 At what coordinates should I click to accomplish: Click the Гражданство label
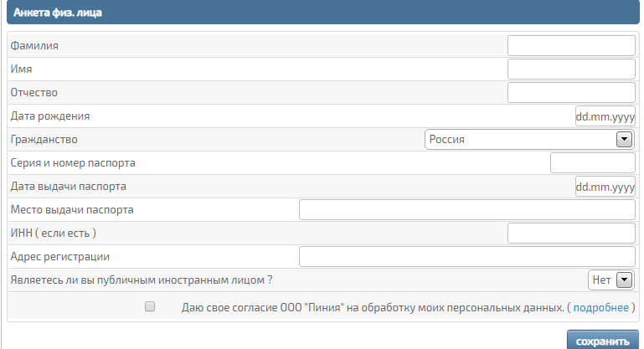pyautogui.click(x=44, y=140)
